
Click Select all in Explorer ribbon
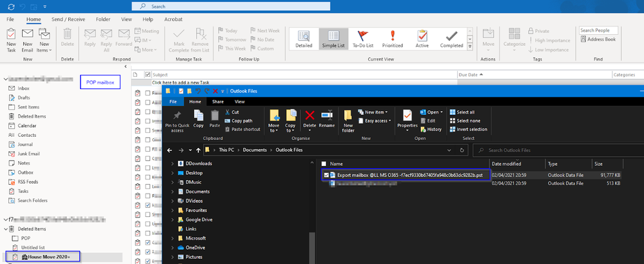[x=462, y=112]
